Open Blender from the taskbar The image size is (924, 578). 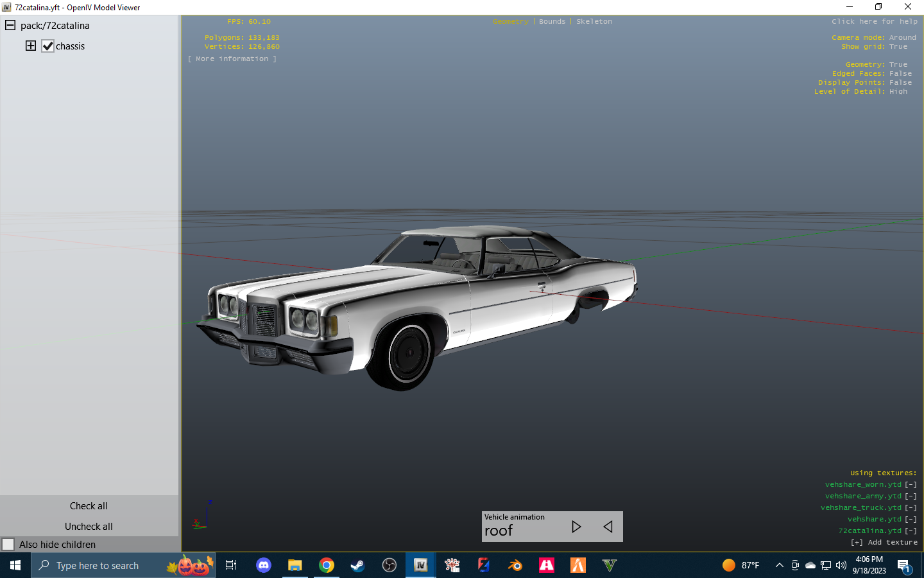[515, 565]
